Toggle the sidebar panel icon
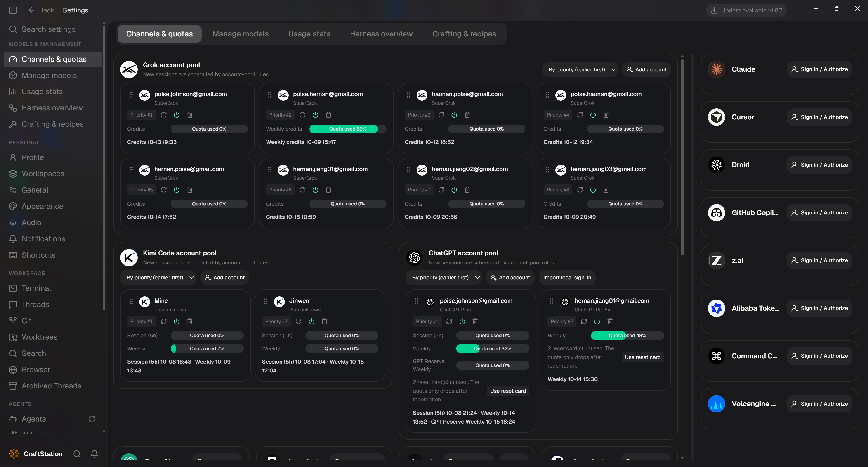This screenshot has width=868, height=467. (13, 10)
